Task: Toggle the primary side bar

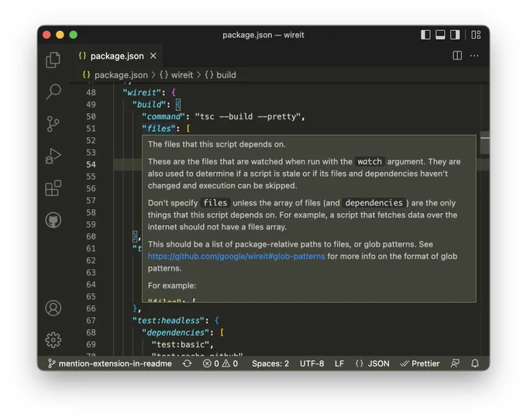Action: pos(425,35)
